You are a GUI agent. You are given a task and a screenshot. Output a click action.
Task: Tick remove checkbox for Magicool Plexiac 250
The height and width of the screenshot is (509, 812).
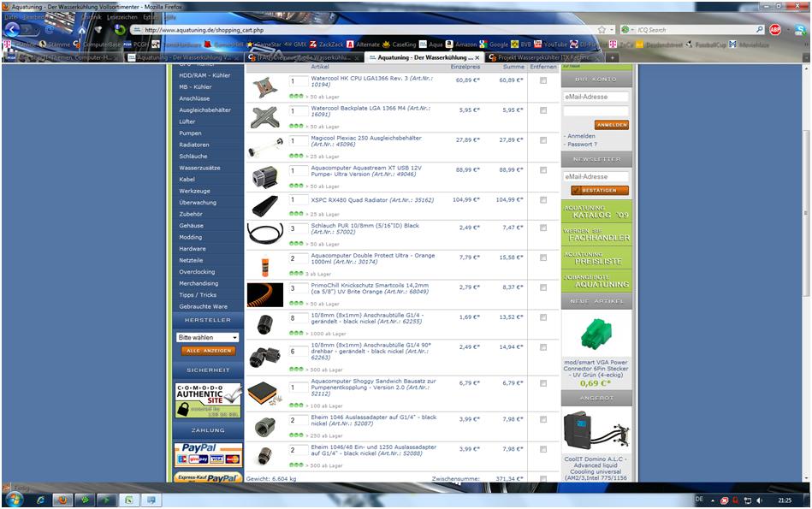542,140
